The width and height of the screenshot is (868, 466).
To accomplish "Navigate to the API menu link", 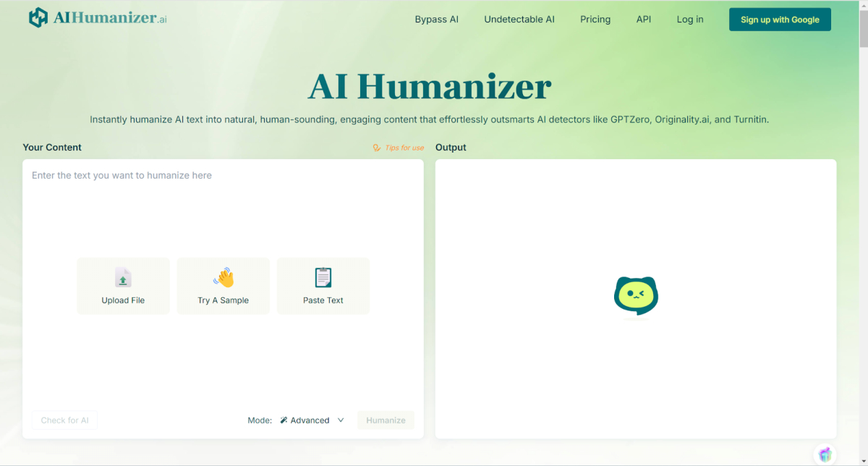I will pos(644,20).
